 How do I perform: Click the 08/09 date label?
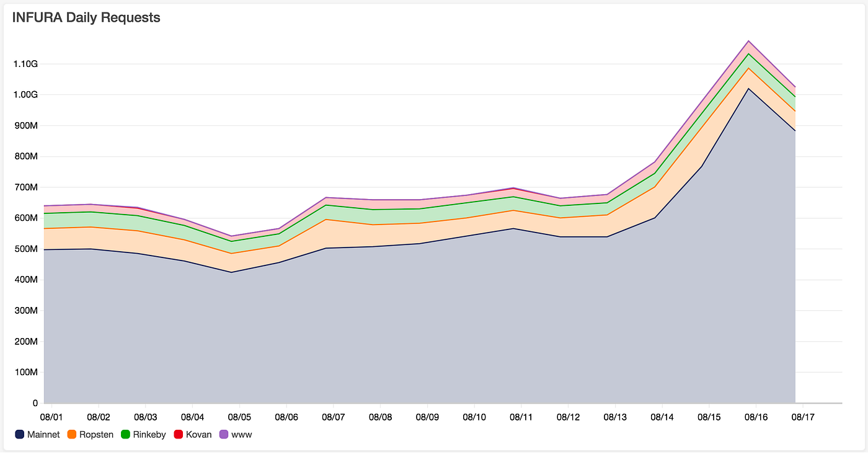[x=427, y=417]
